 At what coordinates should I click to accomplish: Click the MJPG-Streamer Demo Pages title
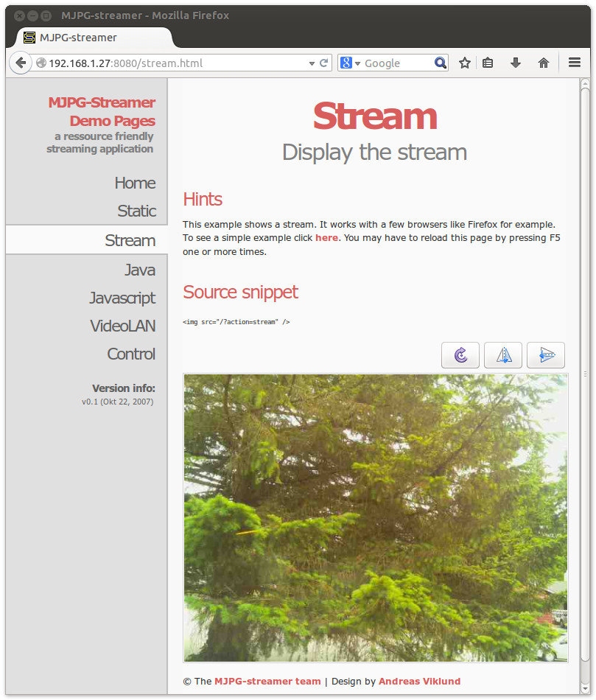[x=102, y=111]
